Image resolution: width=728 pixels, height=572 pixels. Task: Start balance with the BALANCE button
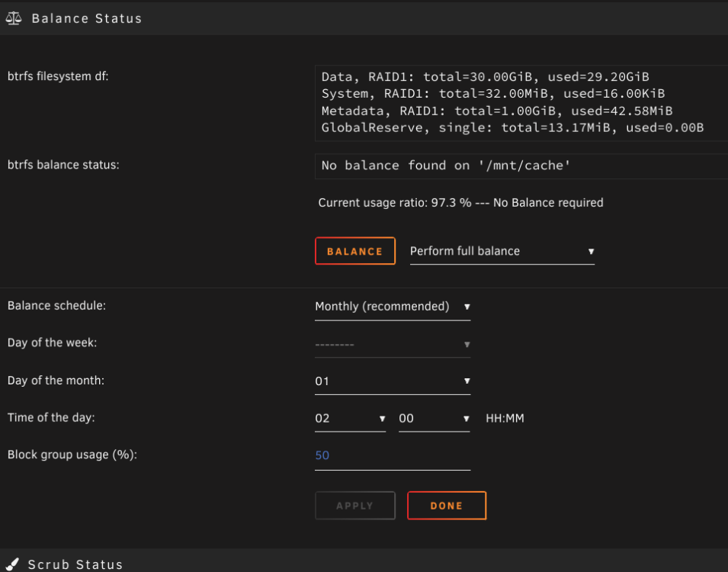click(355, 251)
